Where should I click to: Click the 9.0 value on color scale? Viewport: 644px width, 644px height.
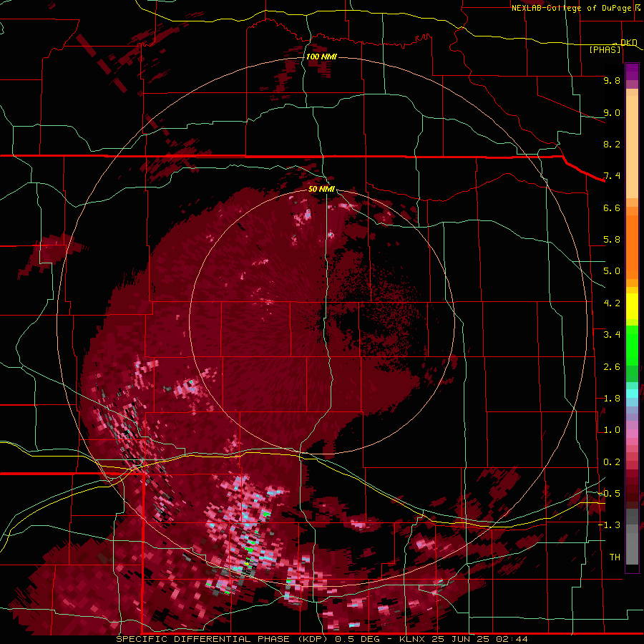[612, 112]
